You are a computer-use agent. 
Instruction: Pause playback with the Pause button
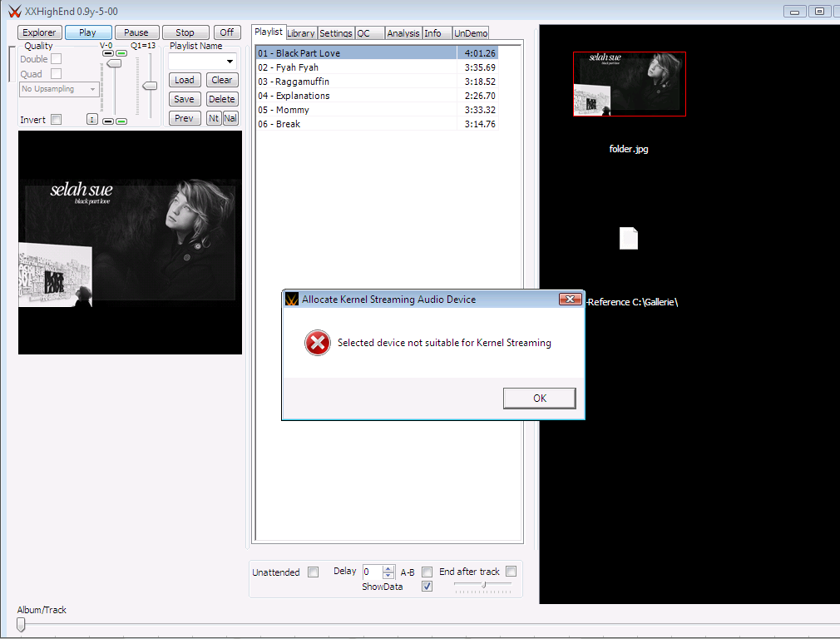136,32
